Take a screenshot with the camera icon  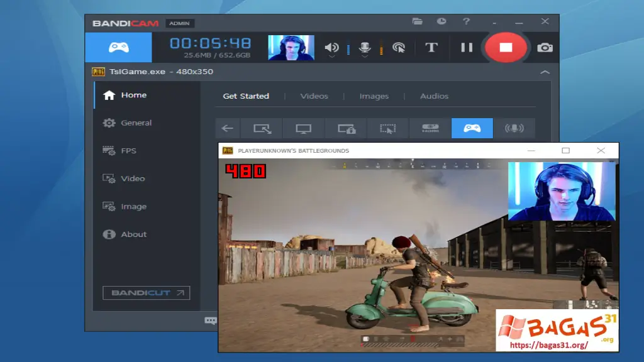[x=545, y=48]
